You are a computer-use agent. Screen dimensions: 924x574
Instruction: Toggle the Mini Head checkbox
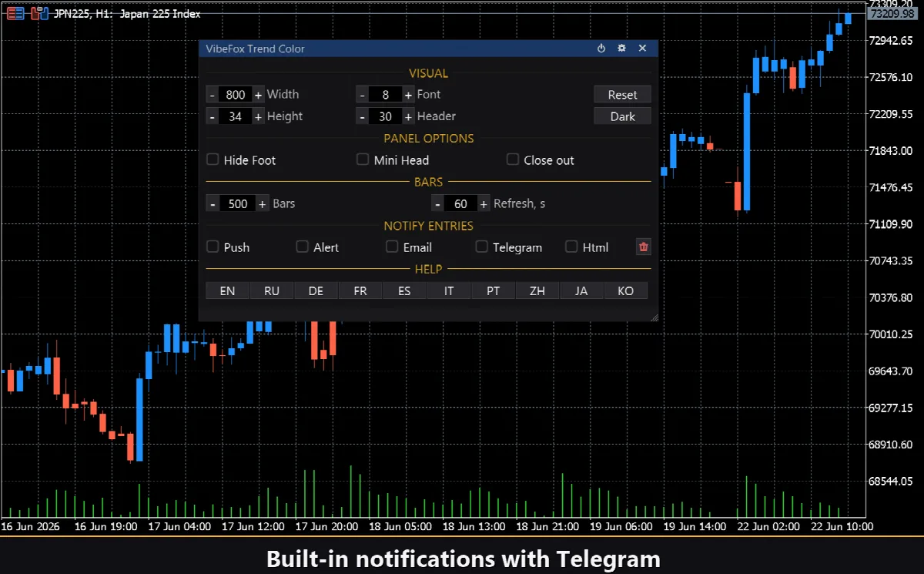coord(363,159)
